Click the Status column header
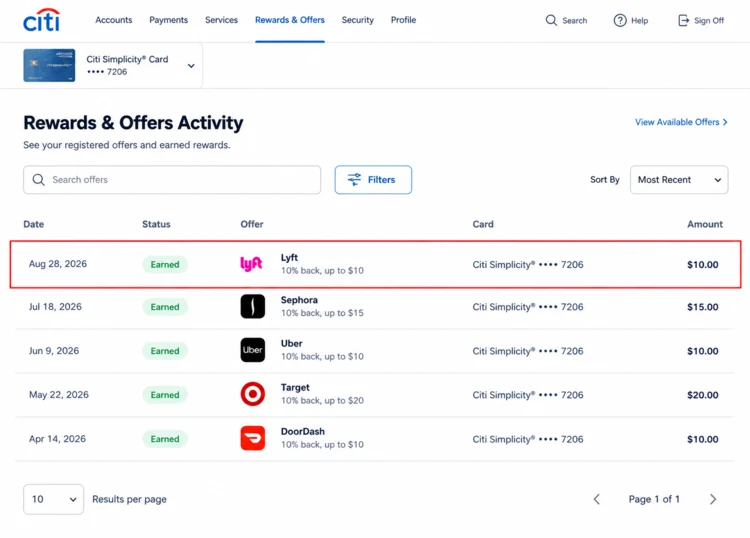Viewport: 750px width, 538px height. [x=156, y=224]
